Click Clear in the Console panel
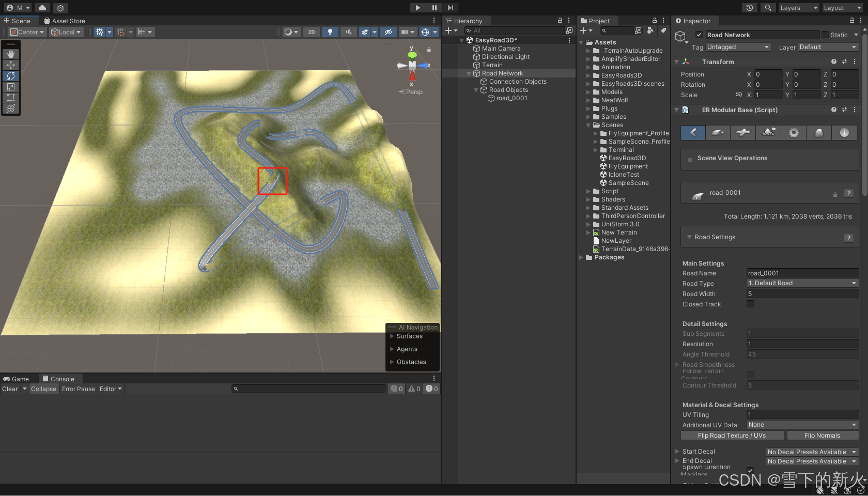 (x=10, y=389)
